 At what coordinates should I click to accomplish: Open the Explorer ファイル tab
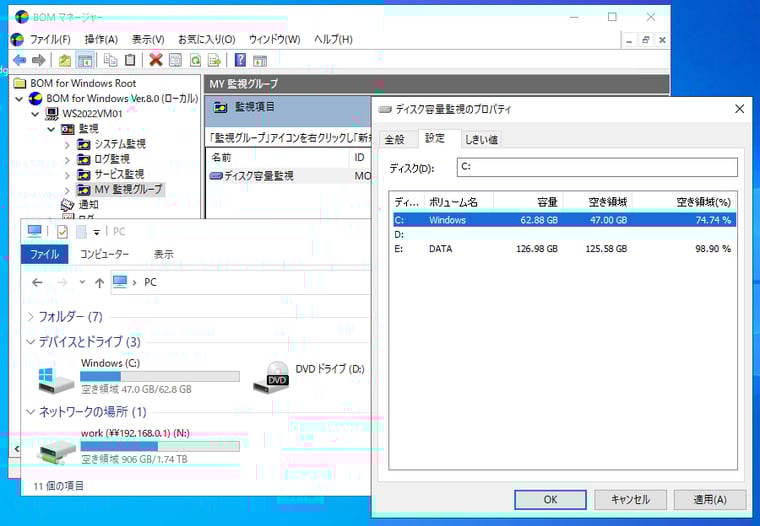[x=45, y=254]
